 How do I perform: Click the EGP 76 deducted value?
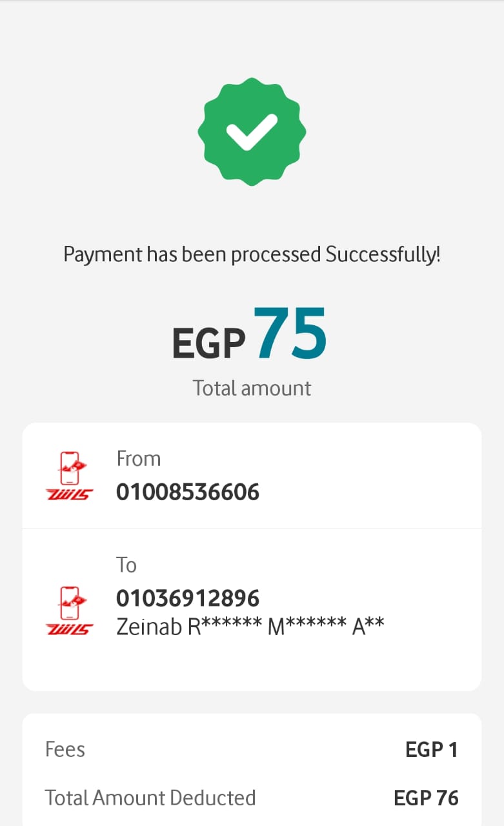coord(426,798)
